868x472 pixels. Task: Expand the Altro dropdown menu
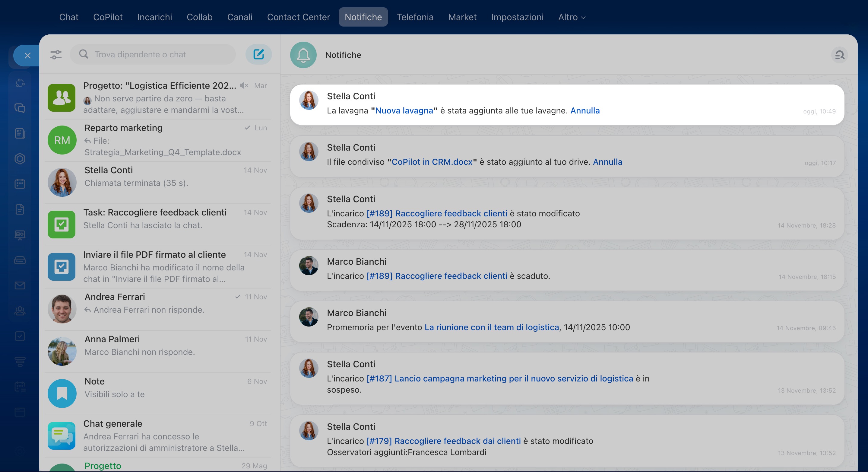572,17
